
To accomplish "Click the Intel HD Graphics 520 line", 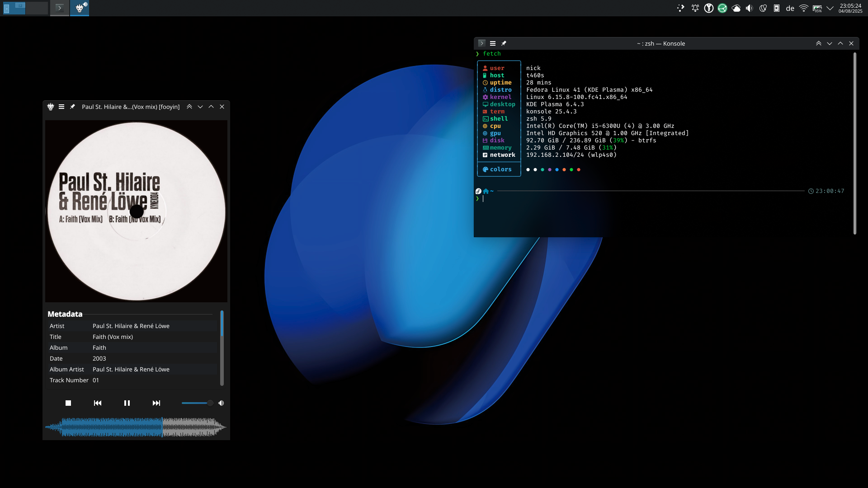I will (608, 133).
